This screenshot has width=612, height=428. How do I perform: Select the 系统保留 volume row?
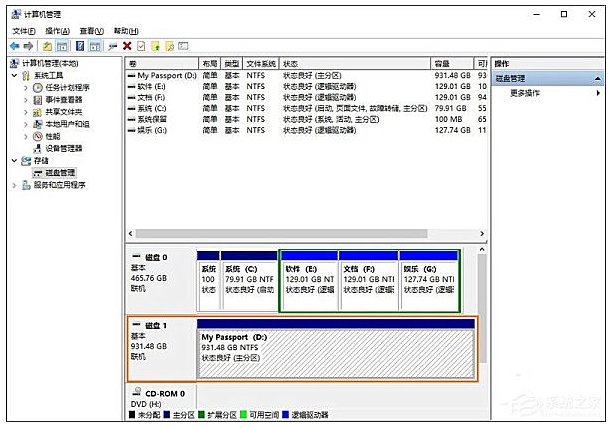pyautogui.click(x=307, y=119)
